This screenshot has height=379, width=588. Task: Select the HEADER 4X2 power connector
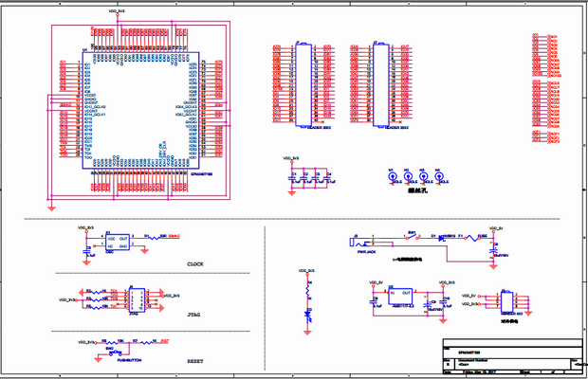tap(506, 301)
